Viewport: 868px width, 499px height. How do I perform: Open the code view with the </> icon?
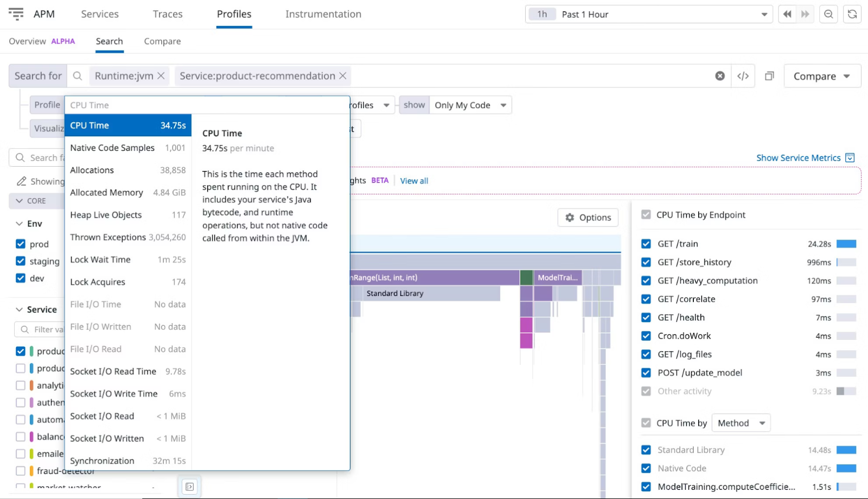(743, 75)
